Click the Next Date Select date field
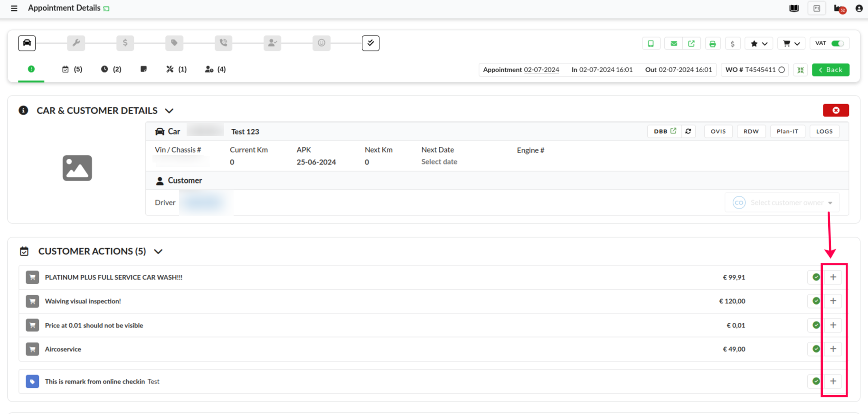This screenshot has height=414, width=868. pyautogui.click(x=439, y=162)
